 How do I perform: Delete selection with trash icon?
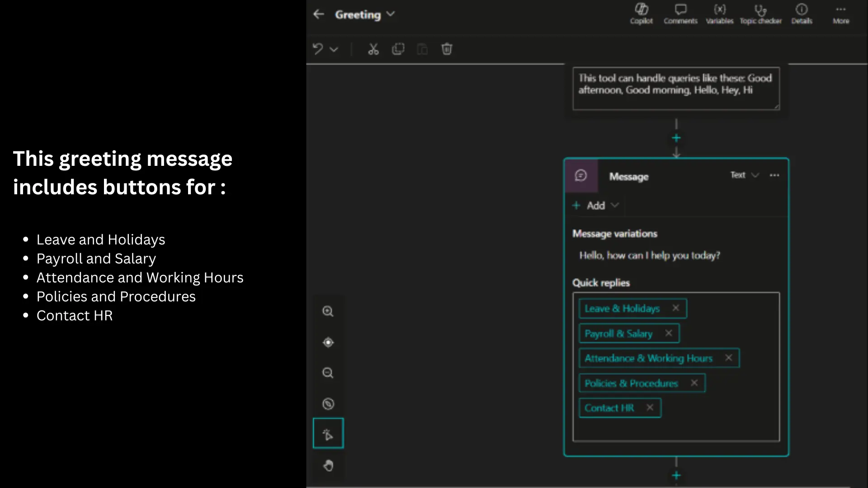tap(447, 49)
